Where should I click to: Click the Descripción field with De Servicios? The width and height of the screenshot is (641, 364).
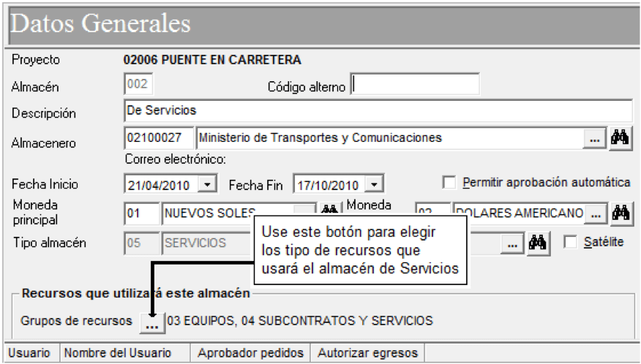(x=378, y=110)
